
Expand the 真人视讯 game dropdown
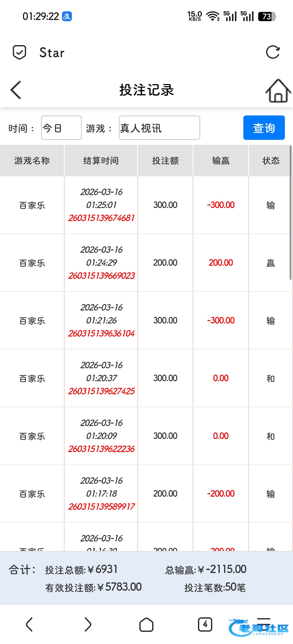159,128
